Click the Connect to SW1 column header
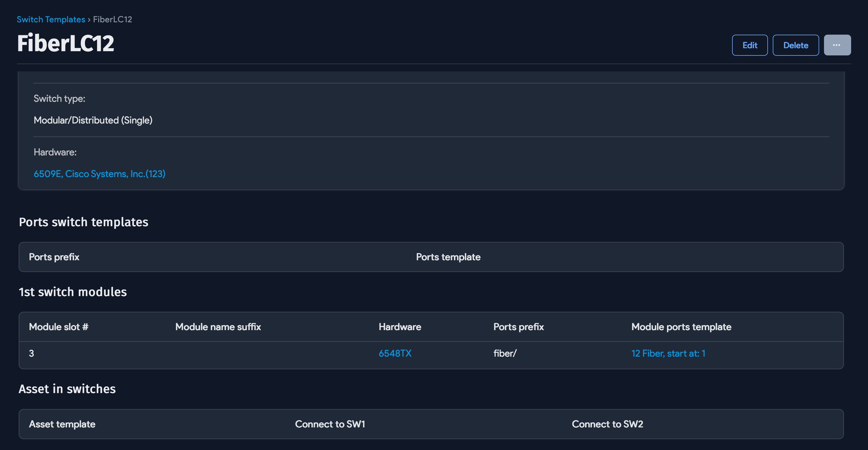The image size is (868, 450). pos(330,424)
